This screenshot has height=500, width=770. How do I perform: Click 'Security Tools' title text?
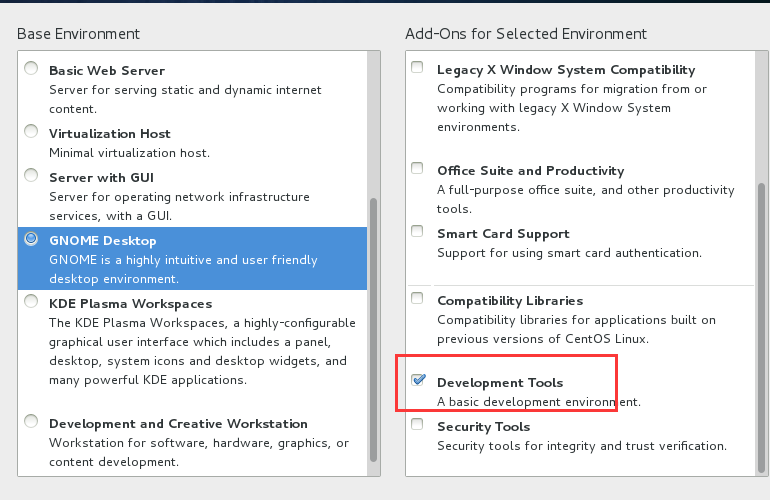(x=484, y=427)
